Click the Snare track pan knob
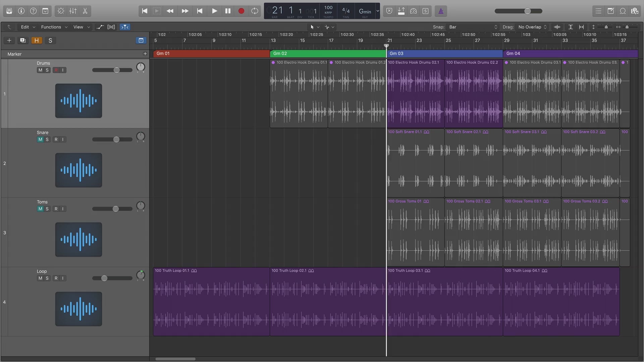 [x=141, y=136]
